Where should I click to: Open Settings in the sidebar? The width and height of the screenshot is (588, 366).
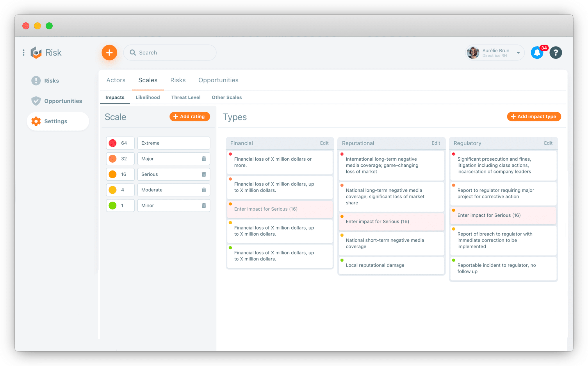click(58, 121)
